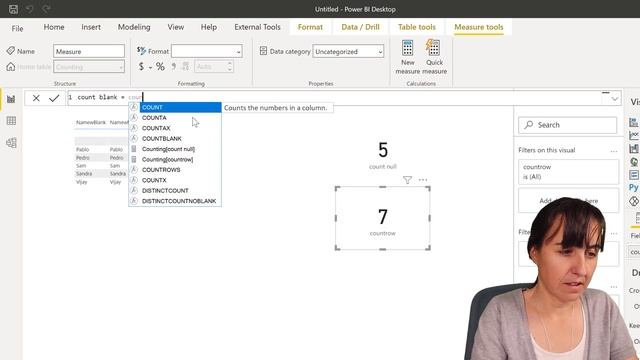Choose the COUNTX function suggestion

click(x=175, y=180)
